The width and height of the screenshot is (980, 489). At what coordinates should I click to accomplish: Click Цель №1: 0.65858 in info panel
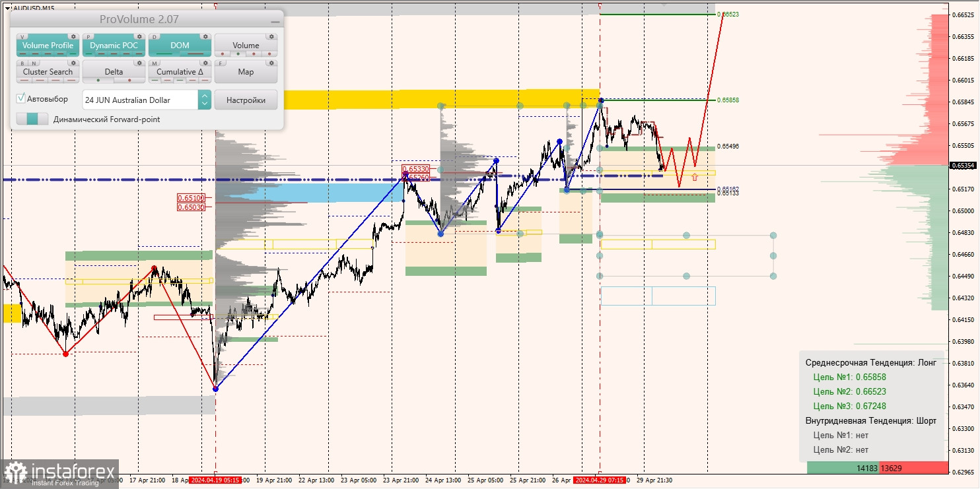pos(849,377)
